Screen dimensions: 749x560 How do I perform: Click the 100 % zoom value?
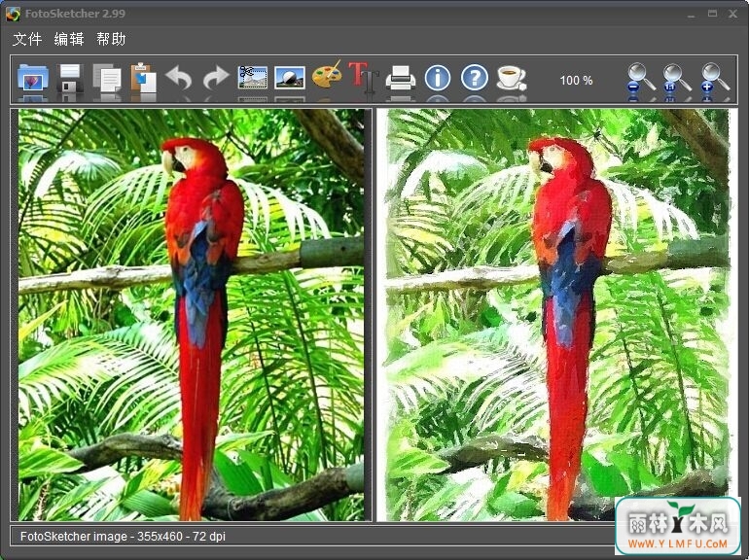click(x=576, y=80)
